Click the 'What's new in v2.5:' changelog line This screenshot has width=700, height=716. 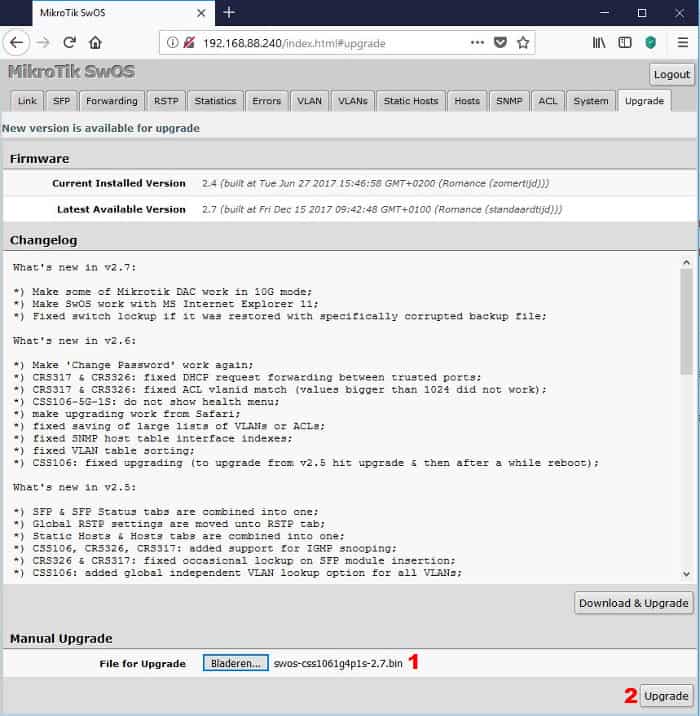coord(74,487)
